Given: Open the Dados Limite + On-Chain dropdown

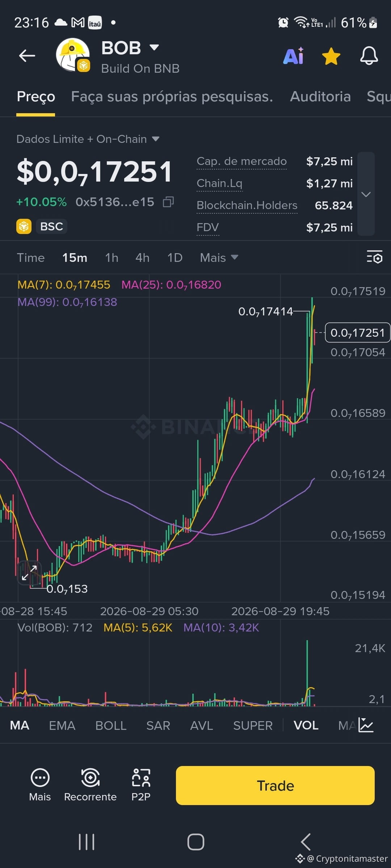Looking at the screenshot, I should tap(88, 139).
